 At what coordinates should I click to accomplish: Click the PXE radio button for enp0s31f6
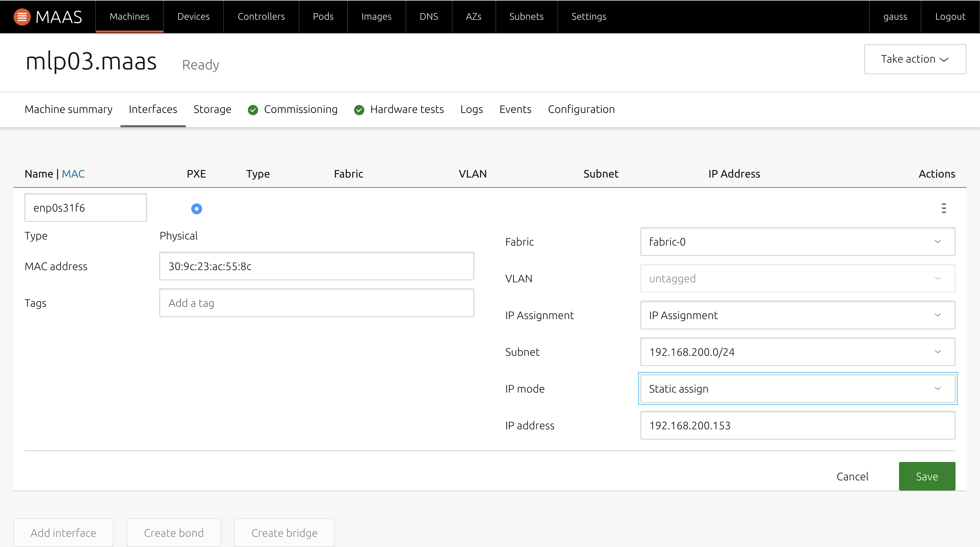(x=197, y=209)
